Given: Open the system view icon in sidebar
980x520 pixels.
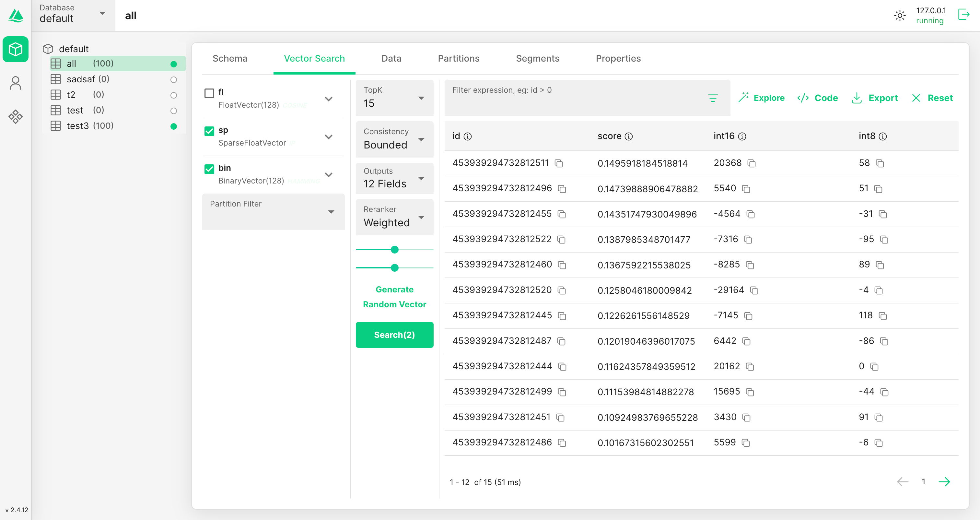Looking at the screenshot, I should click(16, 116).
